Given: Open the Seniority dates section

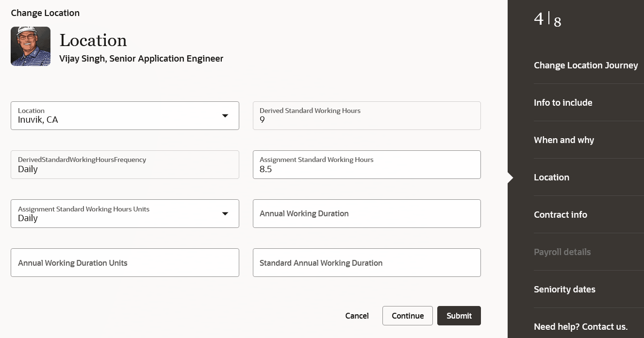Looking at the screenshot, I should click(564, 290).
